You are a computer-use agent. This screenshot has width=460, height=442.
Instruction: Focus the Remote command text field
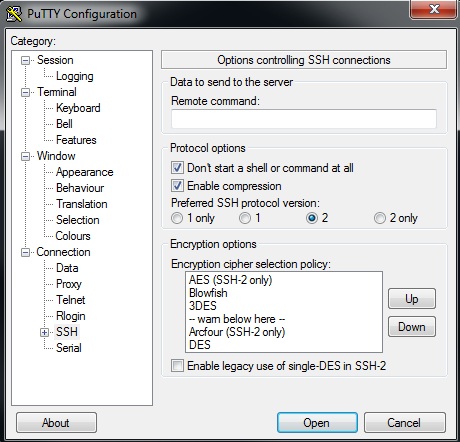(x=304, y=119)
